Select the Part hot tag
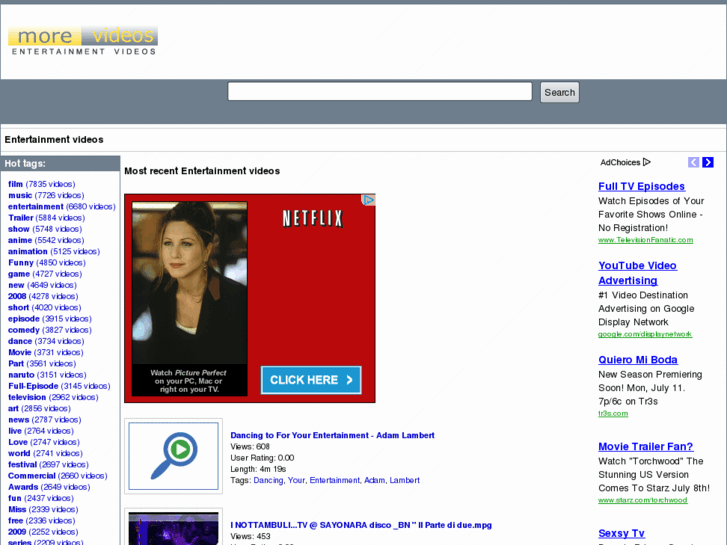The width and height of the screenshot is (727, 545). tap(16, 364)
